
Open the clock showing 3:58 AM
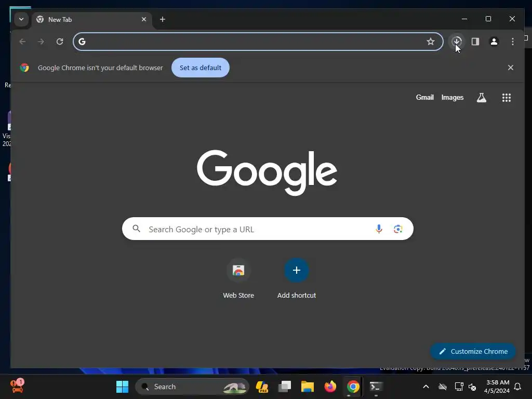[x=497, y=387]
